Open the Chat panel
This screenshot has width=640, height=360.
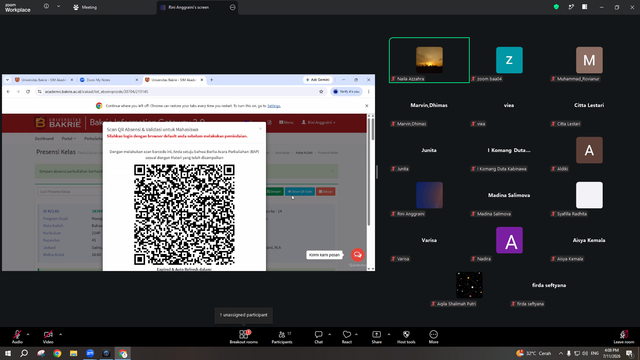point(318,337)
